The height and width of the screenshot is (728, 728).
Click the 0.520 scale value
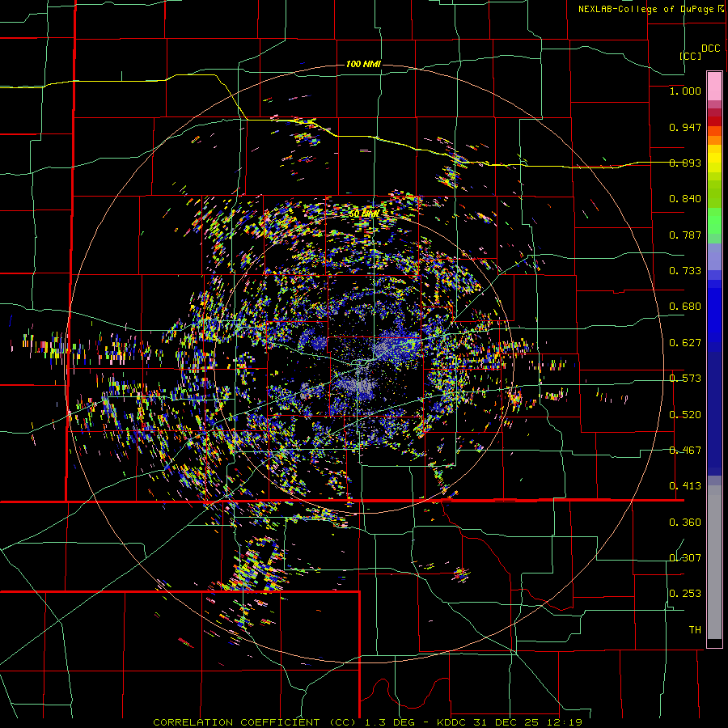click(685, 415)
